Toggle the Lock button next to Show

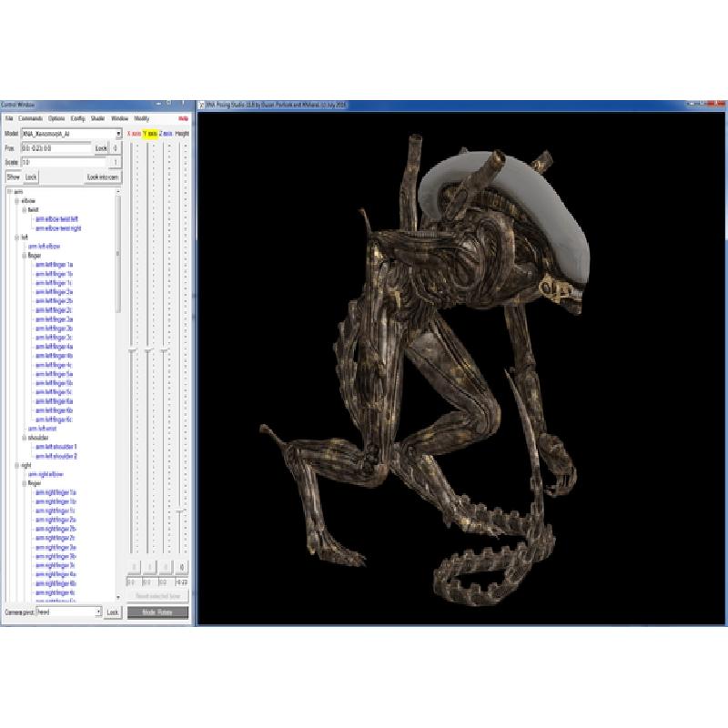(x=31, y=177)
